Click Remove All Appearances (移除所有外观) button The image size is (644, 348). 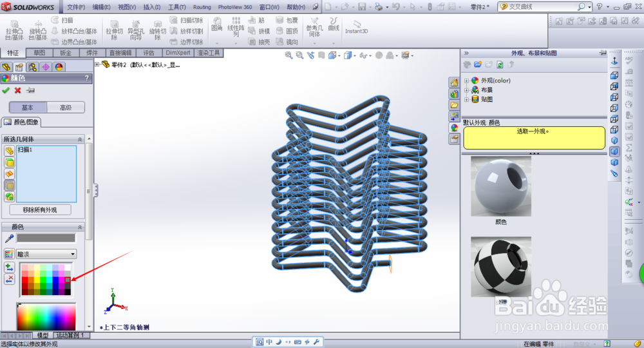[40, 210]
